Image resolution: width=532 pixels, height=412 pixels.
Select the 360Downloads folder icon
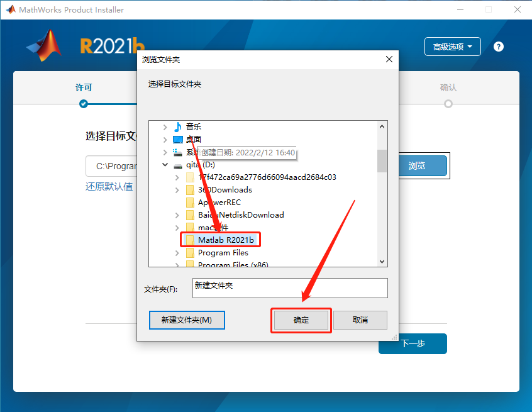[x=191, y=190]
